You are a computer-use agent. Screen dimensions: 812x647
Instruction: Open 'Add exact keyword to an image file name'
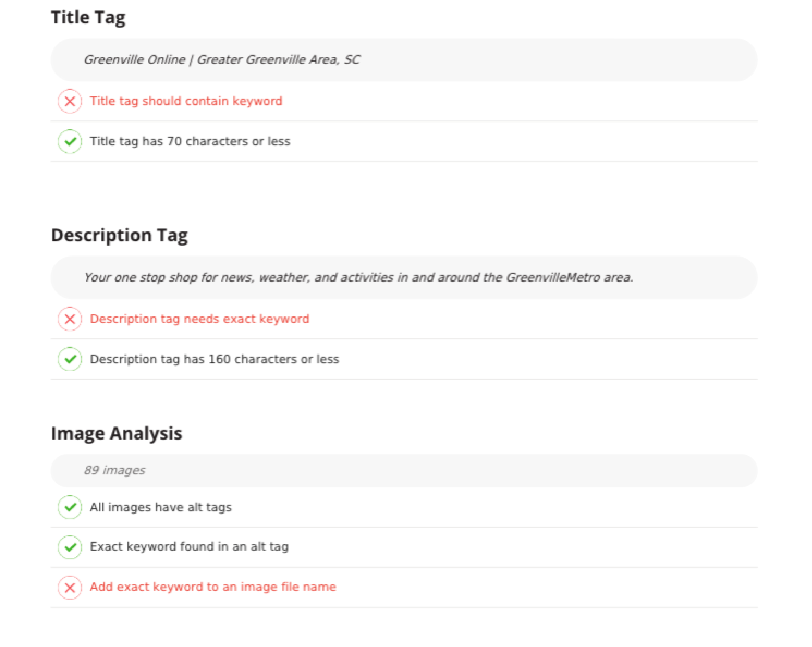point(213,587)
